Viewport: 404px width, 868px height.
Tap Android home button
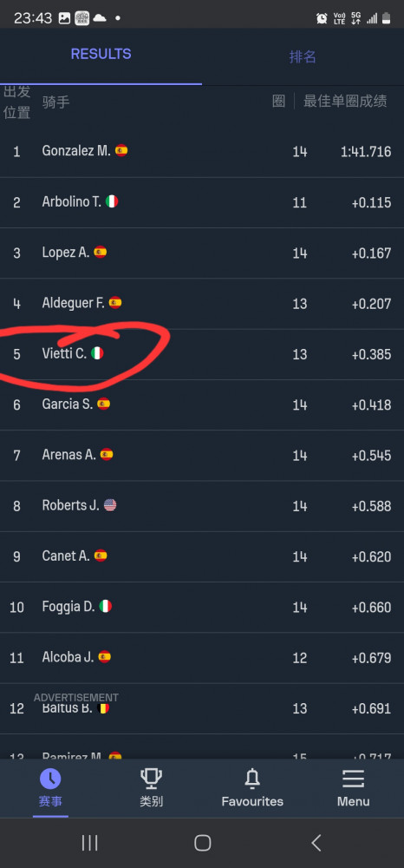[x=202, y=843]
